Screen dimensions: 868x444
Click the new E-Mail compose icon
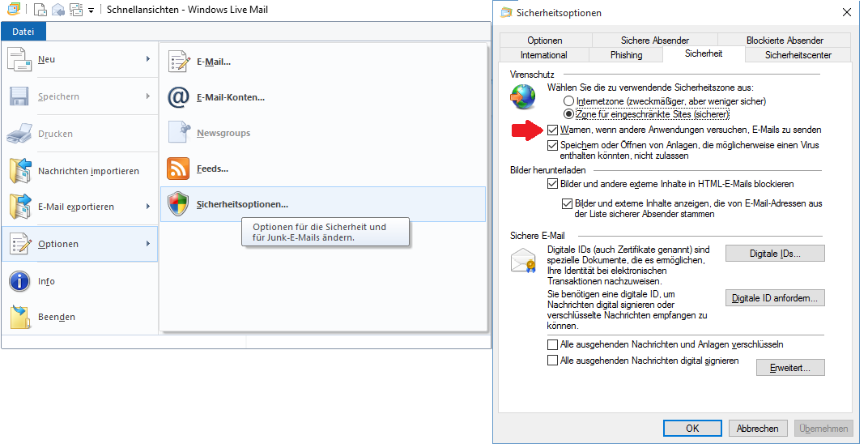point(178,62)
